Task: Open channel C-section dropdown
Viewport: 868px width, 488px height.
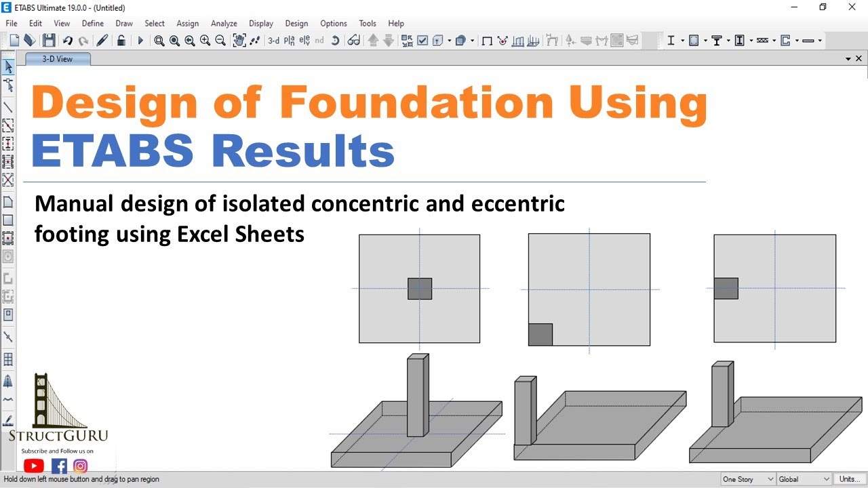Action: (x=797, y=41)
